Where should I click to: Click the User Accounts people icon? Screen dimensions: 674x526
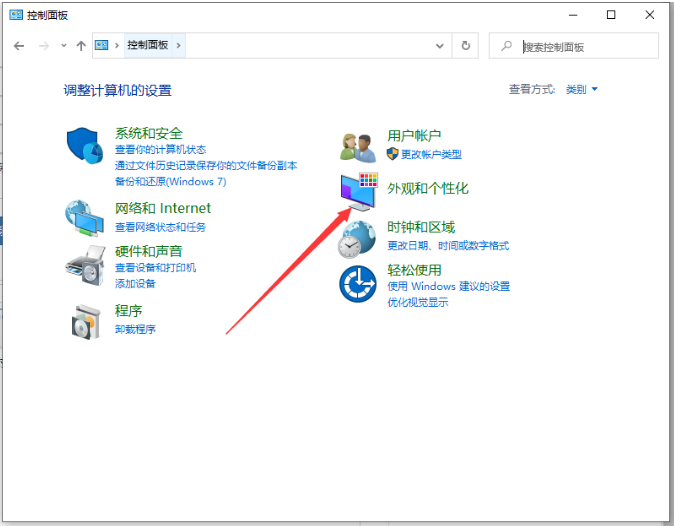pyautogui.click(x=357, y=146)
